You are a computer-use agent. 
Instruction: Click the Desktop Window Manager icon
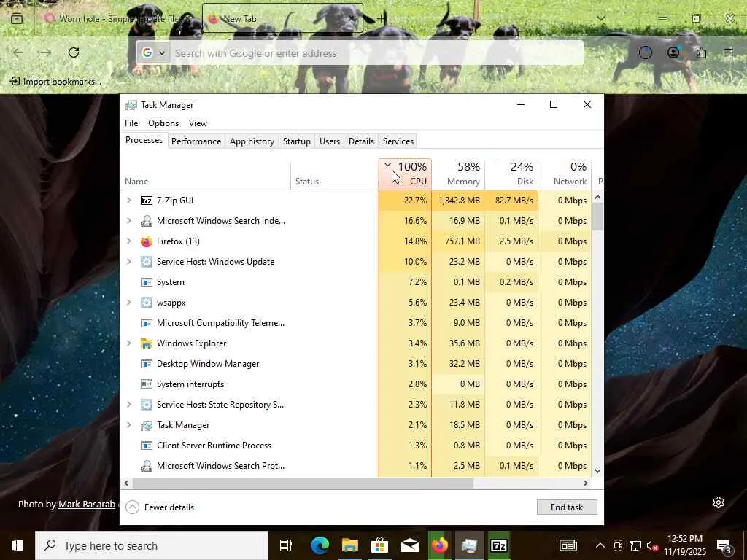coord(146,364)
